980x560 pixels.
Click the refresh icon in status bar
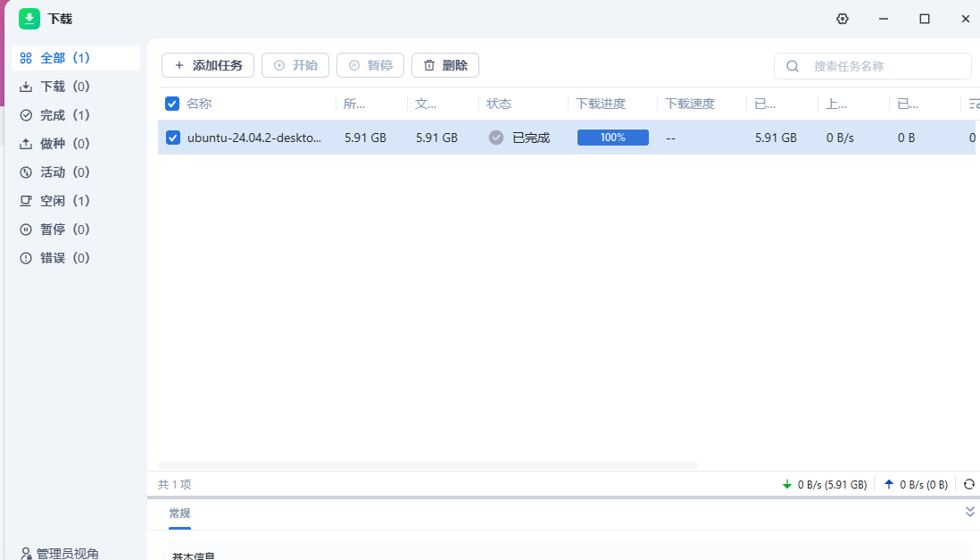click(969, 484)
